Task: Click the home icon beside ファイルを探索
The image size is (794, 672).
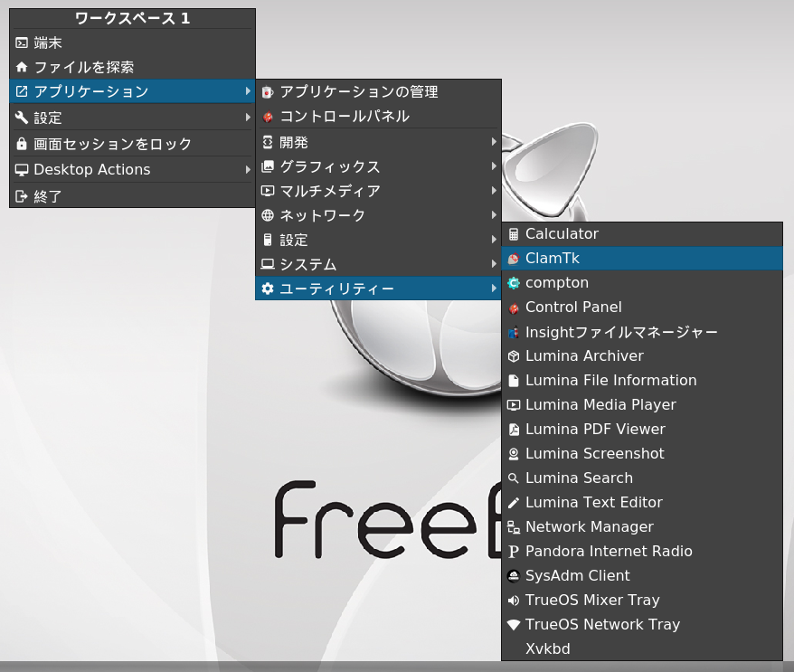Action: [x=22, y=67]
